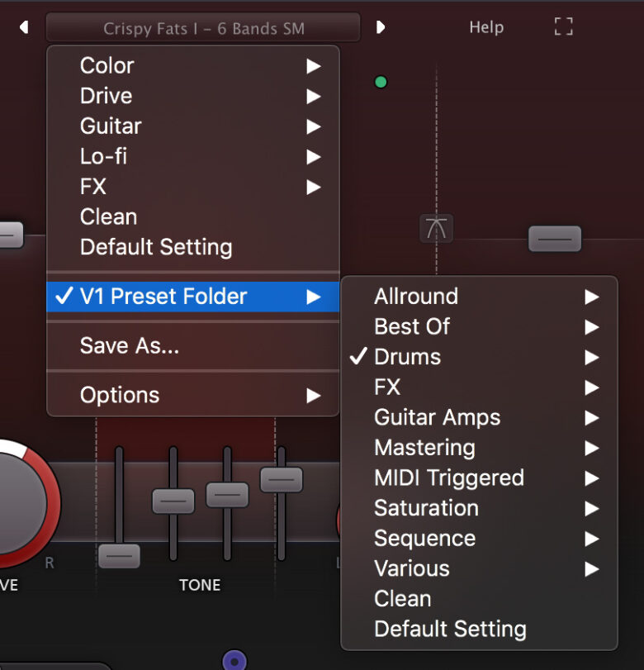Toggle full screen mode icon
This screenshot has width=644, height=670.
(563, 26)
